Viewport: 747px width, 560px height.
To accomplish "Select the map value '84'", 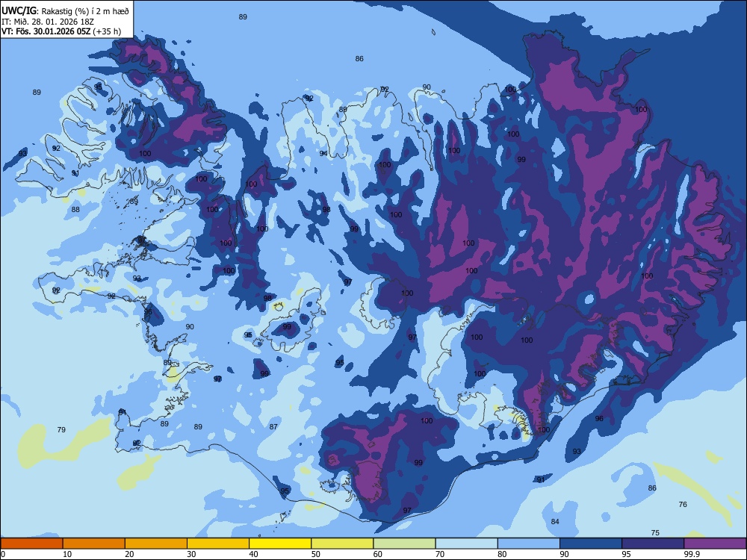I will (x=555, y=521).
